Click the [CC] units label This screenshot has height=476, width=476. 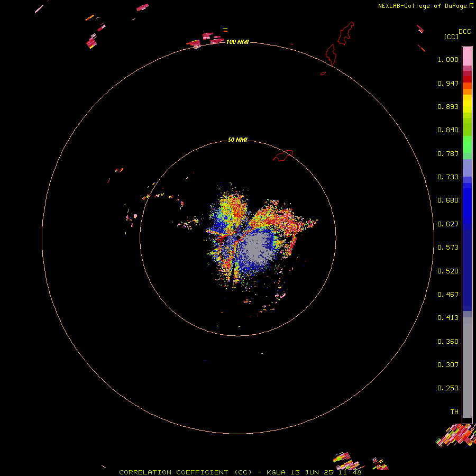point(452,36)
